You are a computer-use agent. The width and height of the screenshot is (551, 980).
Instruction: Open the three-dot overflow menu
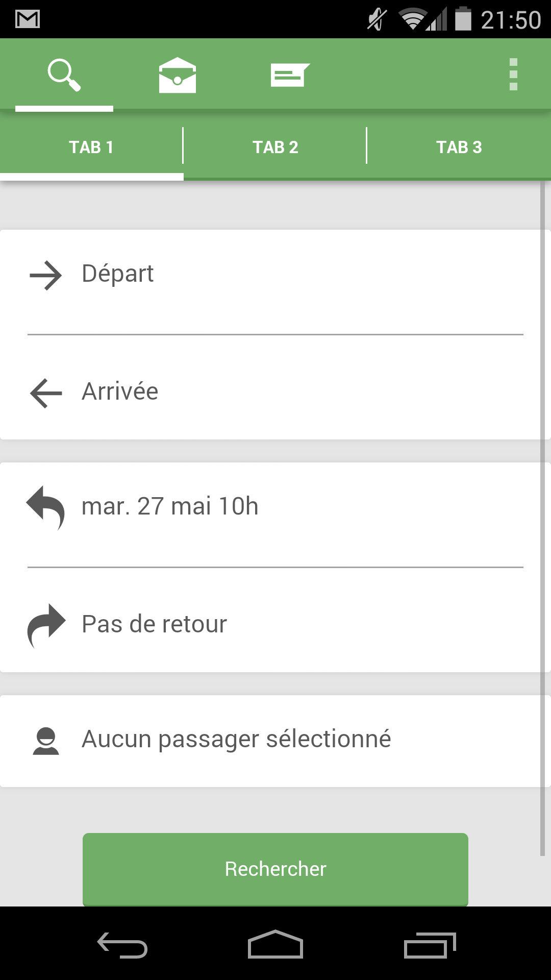click(x=513, y=75)
